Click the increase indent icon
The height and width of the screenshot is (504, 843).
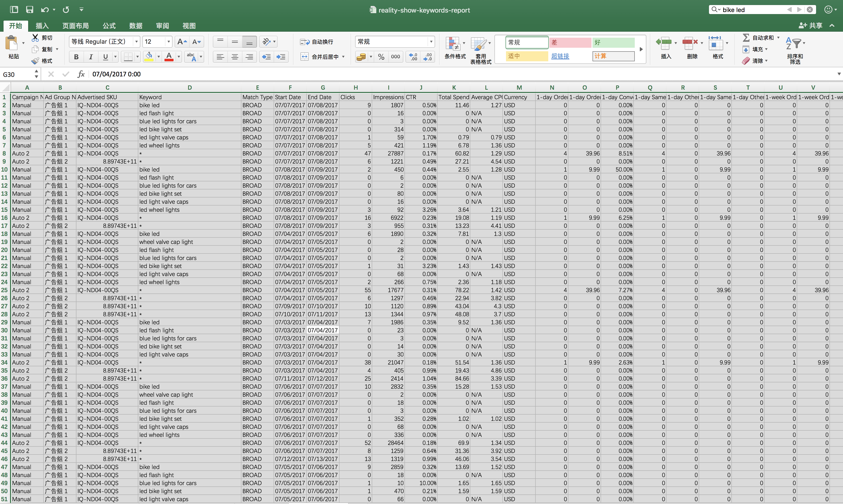click(x=281, y=57)
